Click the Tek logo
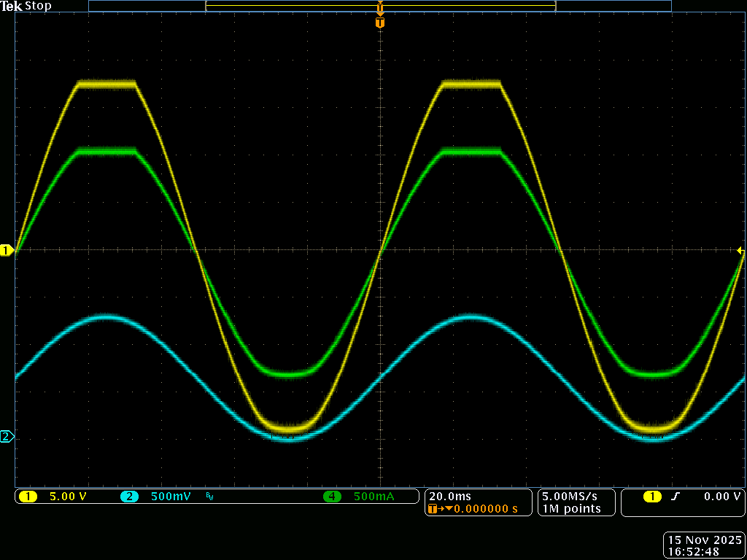The width and height of the screenshot is (747, 560). tap(12, 6)
